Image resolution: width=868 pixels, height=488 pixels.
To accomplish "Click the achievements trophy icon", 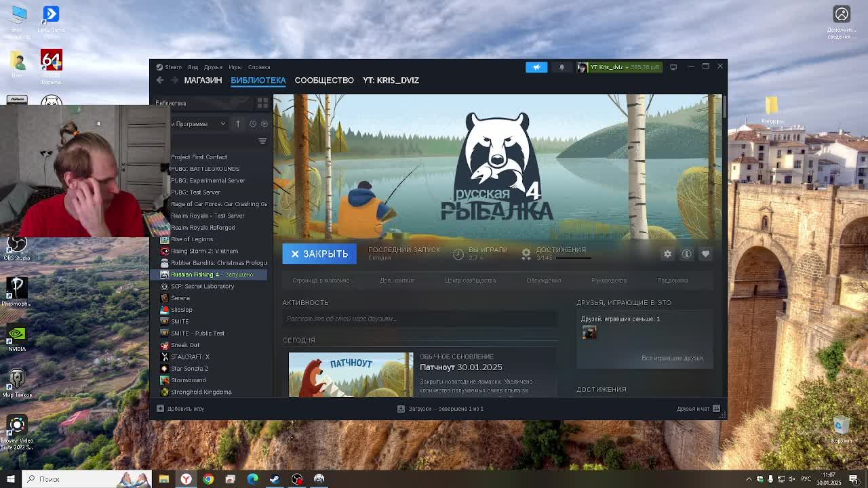I will tap(526, 253).
